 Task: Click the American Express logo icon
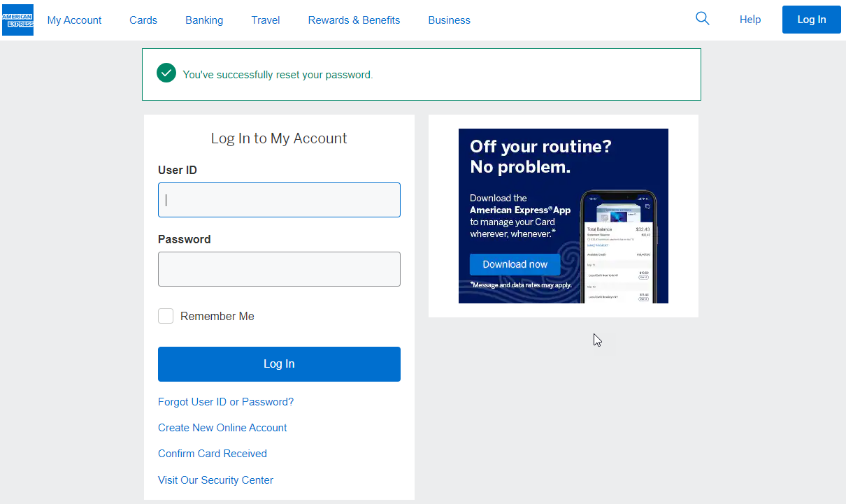[17, 20]
